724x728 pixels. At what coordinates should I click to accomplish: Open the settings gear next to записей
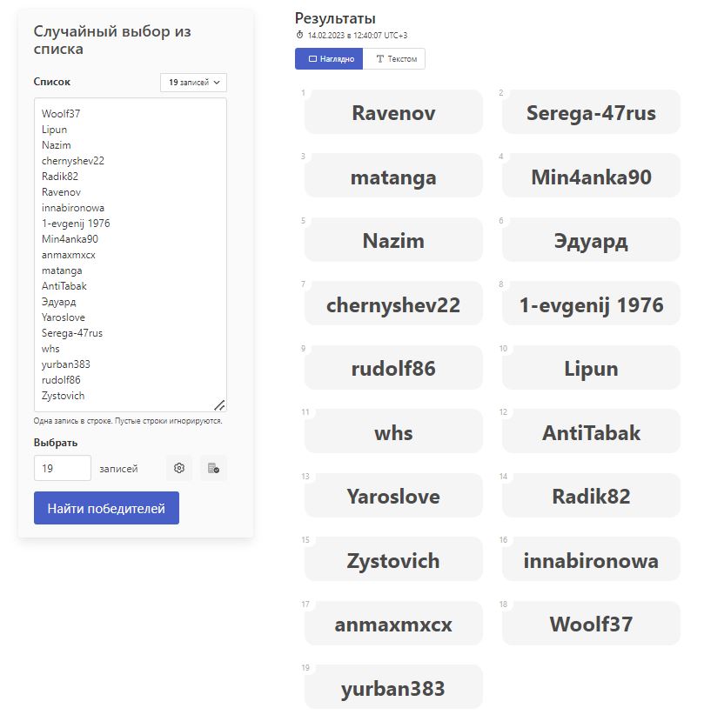[x=179, y=468]
